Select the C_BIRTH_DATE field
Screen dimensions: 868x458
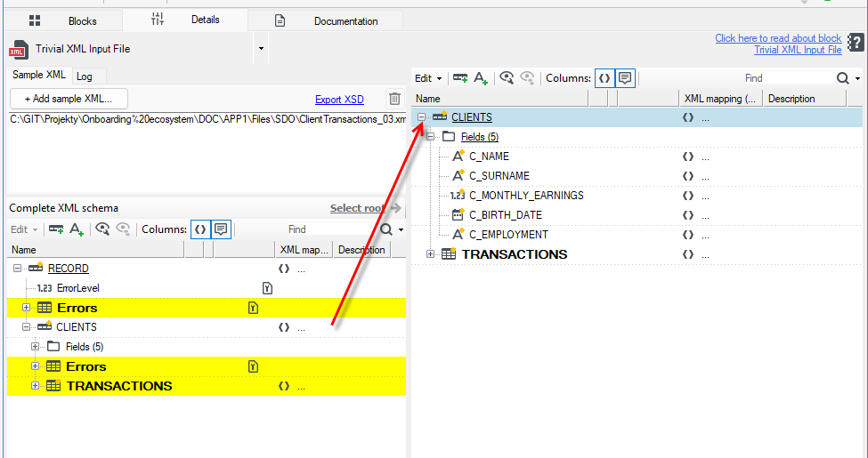(x=506, y=215)
